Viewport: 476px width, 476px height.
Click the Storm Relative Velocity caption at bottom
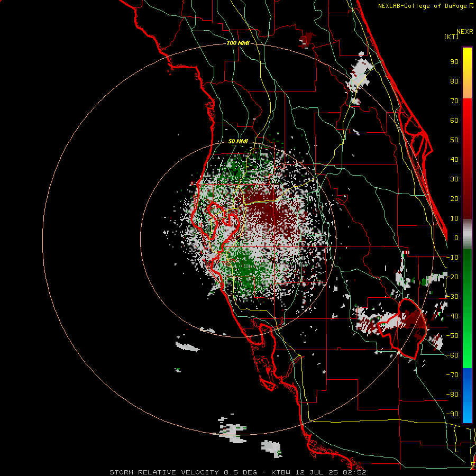[x=238, y=472]
